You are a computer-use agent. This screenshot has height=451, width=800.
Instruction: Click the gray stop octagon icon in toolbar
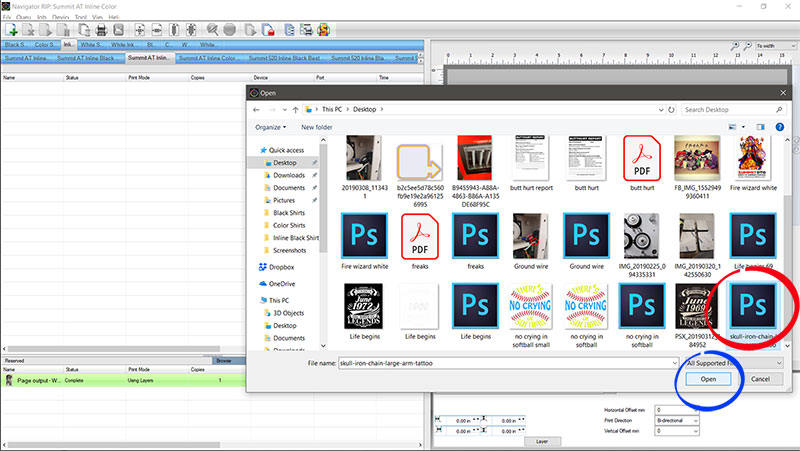coord(230,30)
